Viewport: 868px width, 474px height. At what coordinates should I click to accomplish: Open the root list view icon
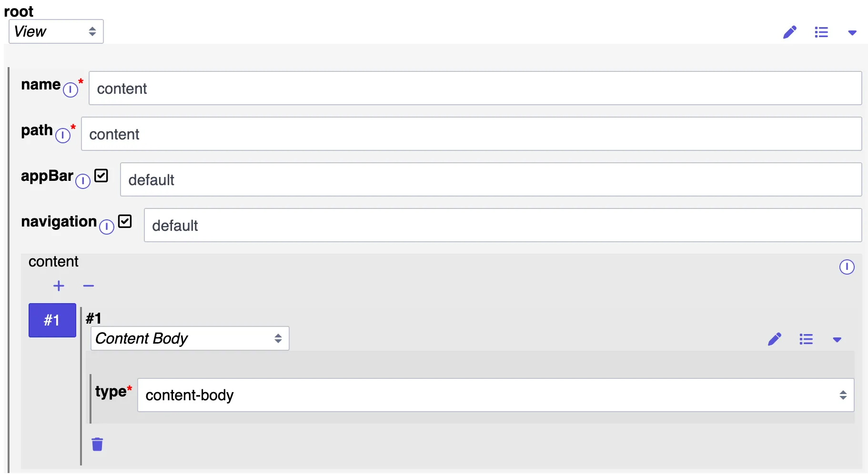[821, 32]
